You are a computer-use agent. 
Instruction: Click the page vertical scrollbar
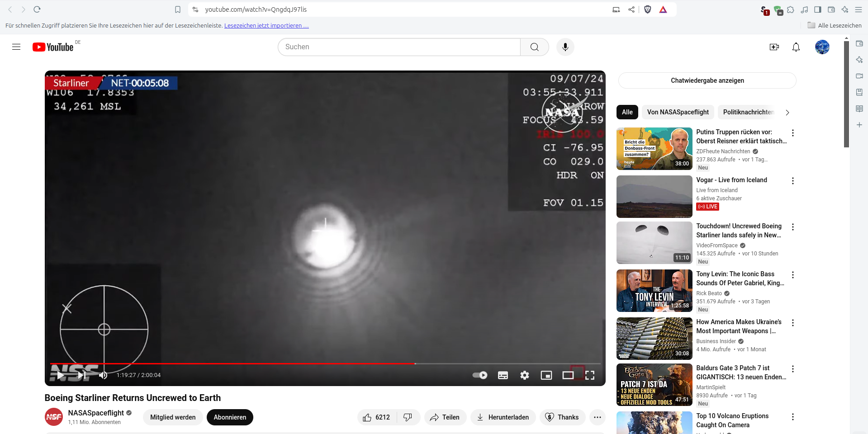pos(846,94)
